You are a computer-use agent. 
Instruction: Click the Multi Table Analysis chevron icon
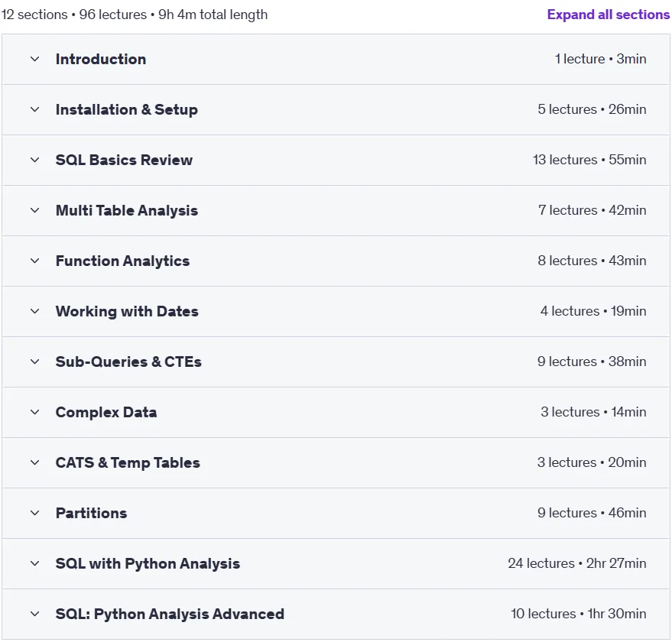[34, 210]
